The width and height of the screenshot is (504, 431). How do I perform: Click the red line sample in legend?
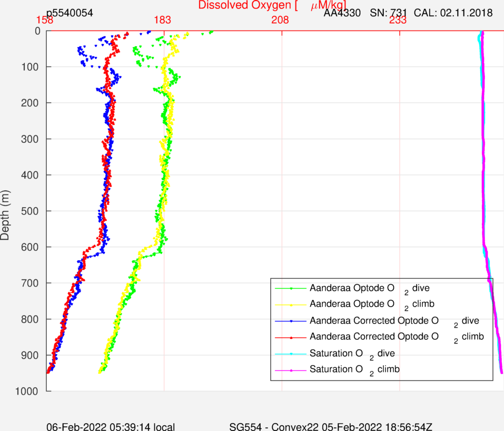[291, 337]
